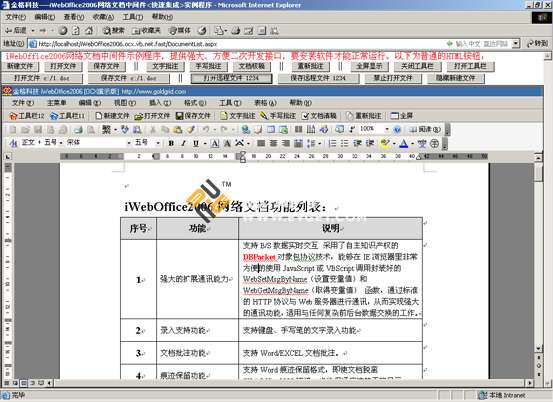Screen dimensions: 553x402
Task: Click the font color icon
Action: point(404,143)
